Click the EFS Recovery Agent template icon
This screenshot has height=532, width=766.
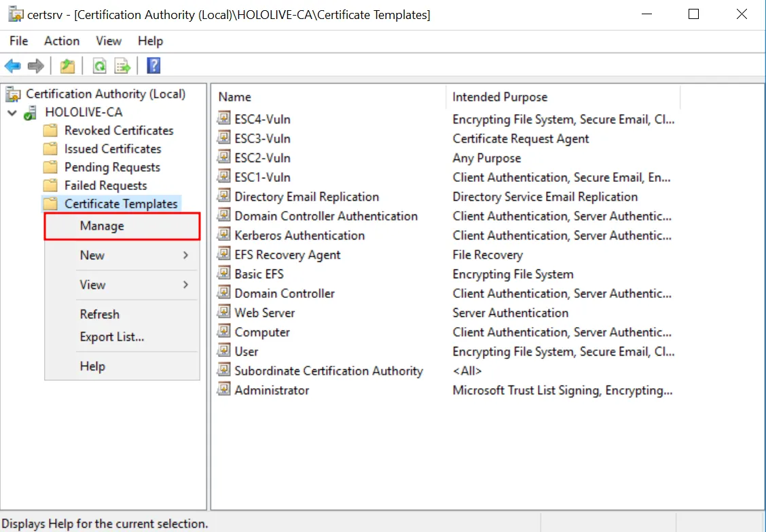[x=223, y=254]
